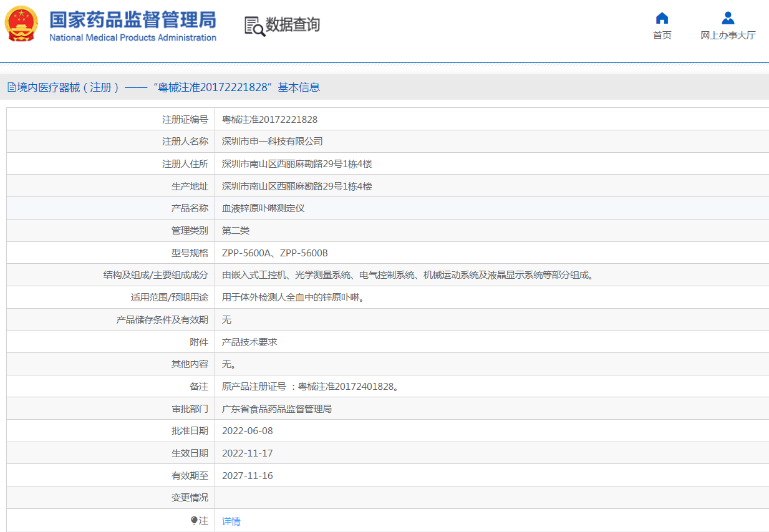Select the registration number 粤械注准20172221828 cell
Screen dimensions: 769x532
[269, 119]
